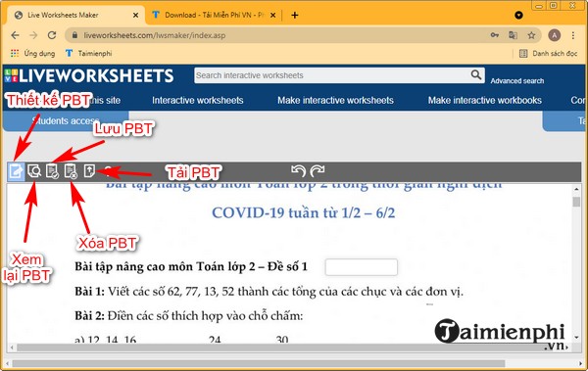
Task: Click the worksheet vertical scrollbar down arrow
Action: (577, 338)
